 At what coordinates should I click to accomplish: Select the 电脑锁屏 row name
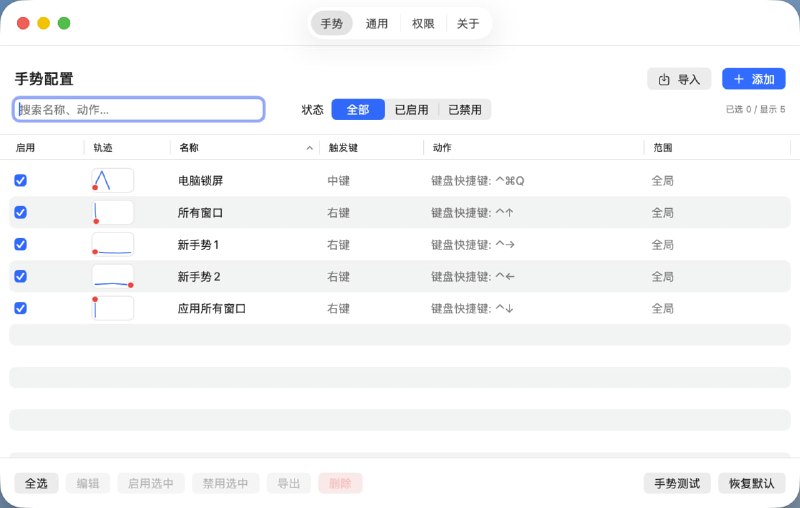(x=201, y=181)
